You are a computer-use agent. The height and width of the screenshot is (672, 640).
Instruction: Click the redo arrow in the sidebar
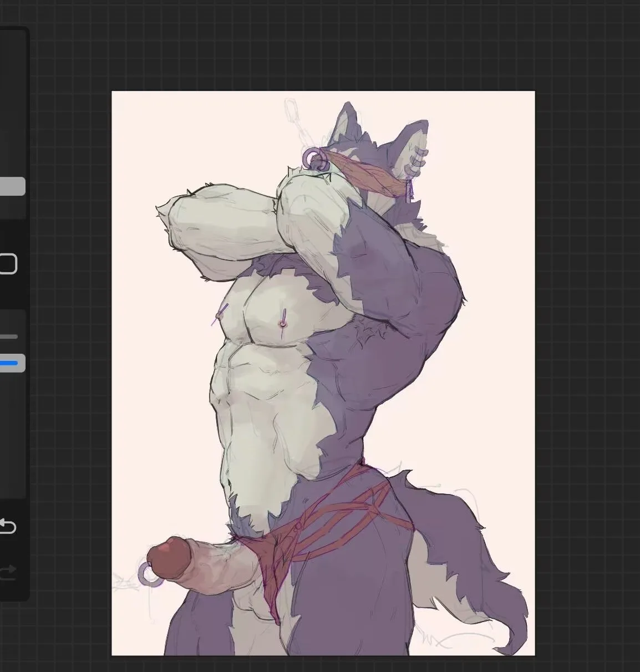click(x=8, y=572)
